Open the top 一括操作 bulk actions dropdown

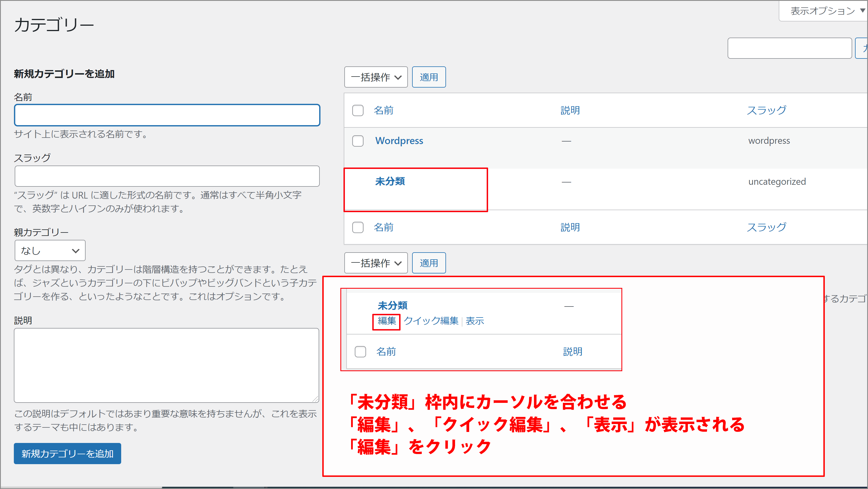tap(376, 77)
